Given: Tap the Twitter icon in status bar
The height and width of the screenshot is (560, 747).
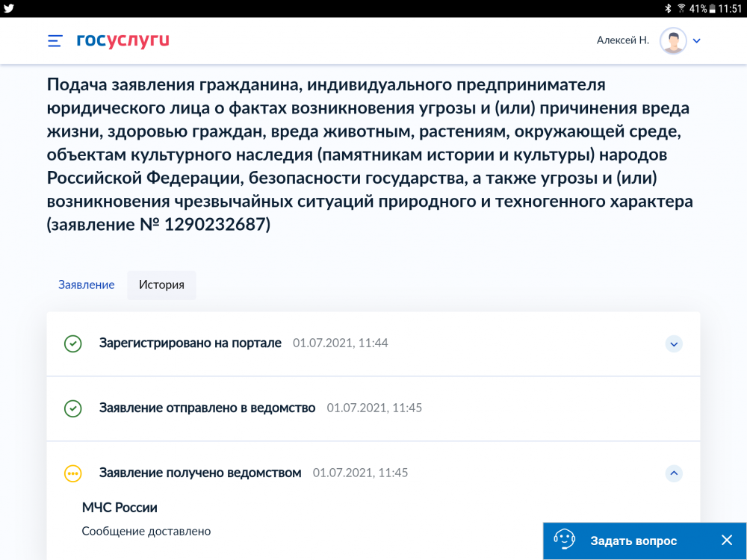Looking at the screenshot, I should (9, 8).
